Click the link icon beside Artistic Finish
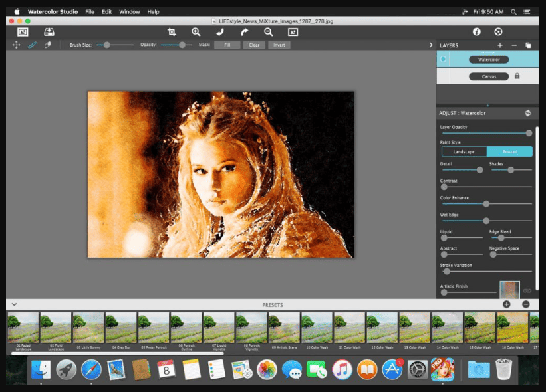Screen dimensions: 546x392 527,291
